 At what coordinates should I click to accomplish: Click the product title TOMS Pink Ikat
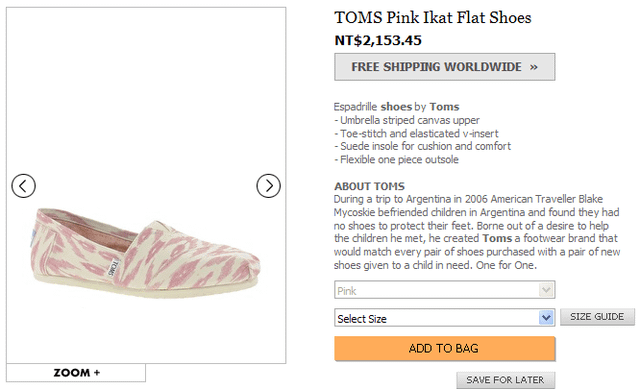[x=433, y=18]
